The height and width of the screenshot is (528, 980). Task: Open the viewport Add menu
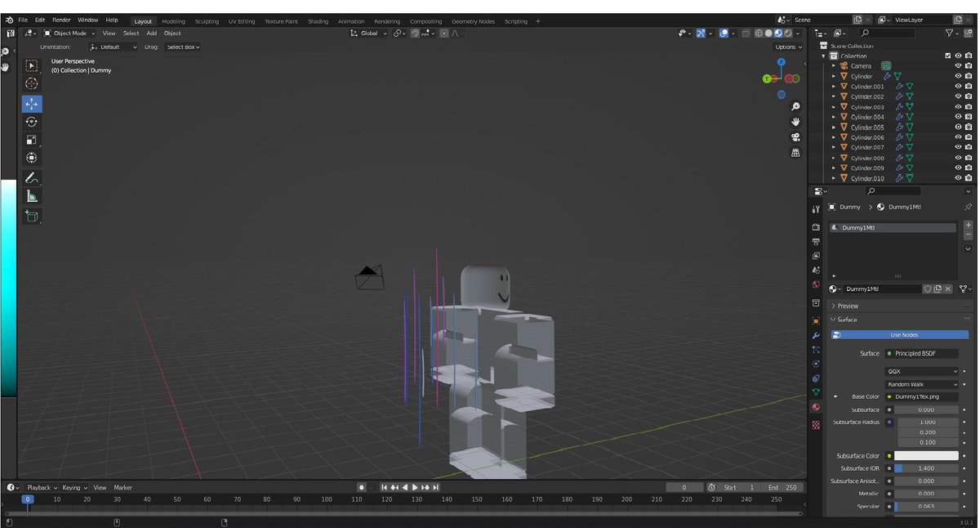151,34
